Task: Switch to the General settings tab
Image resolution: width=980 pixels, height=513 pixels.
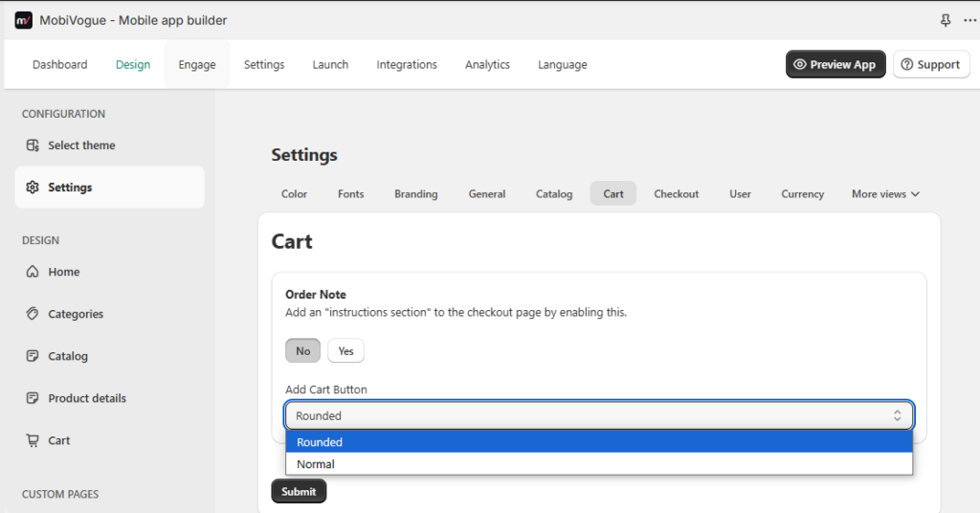Action: (x=487, y=193)
